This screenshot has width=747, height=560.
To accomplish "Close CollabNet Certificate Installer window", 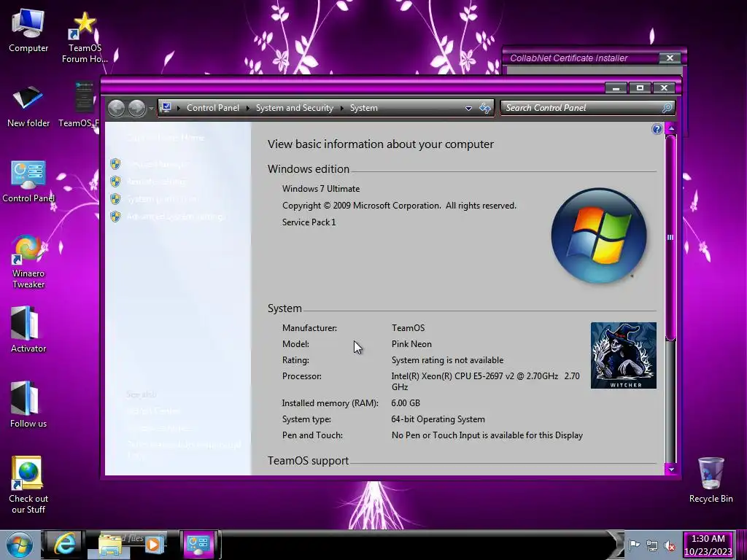I will pyautogui.click(x=670, y=58).
